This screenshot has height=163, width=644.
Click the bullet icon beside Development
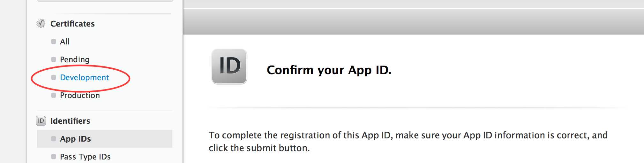54,77
